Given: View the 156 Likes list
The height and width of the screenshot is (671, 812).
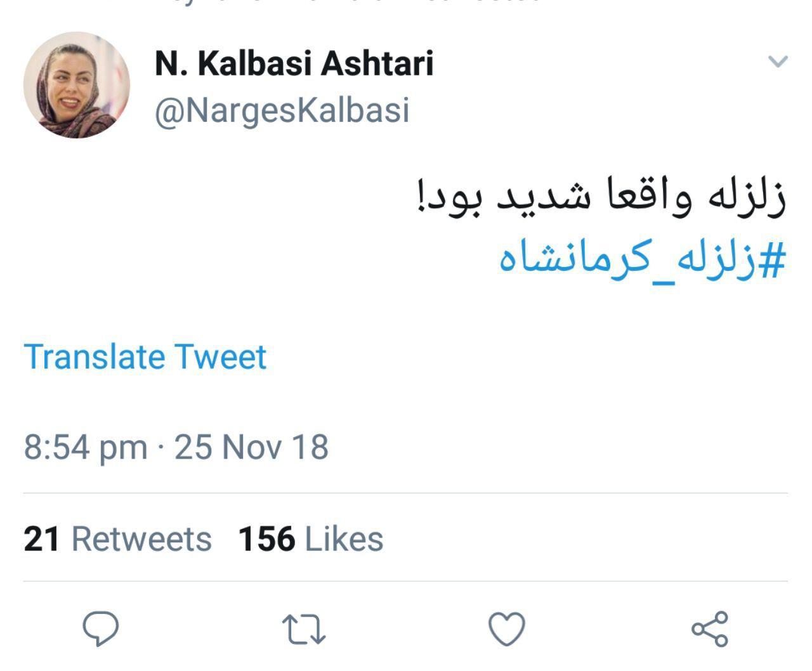Looking at the screenshot, I should tap(310, 539).
